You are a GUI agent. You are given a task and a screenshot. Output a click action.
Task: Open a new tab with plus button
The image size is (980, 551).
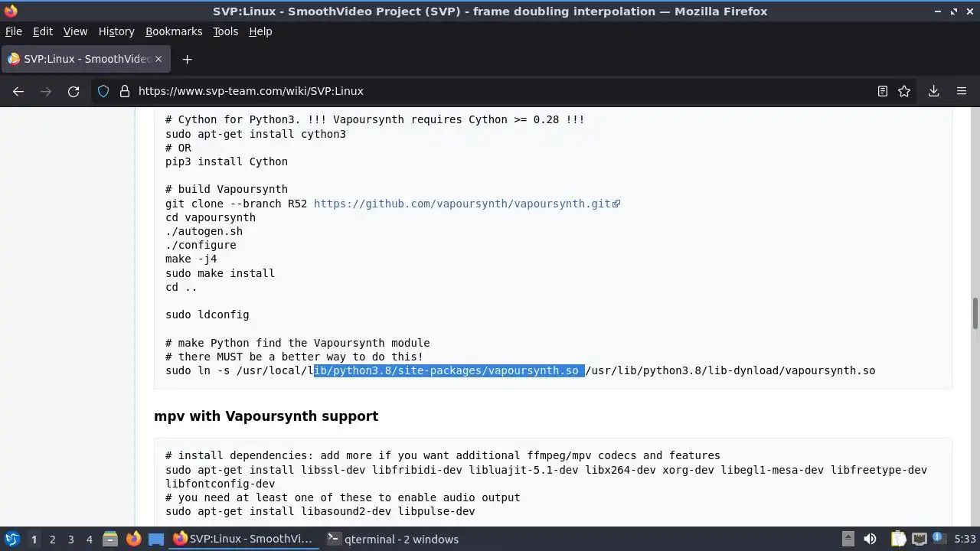point(187,59)
